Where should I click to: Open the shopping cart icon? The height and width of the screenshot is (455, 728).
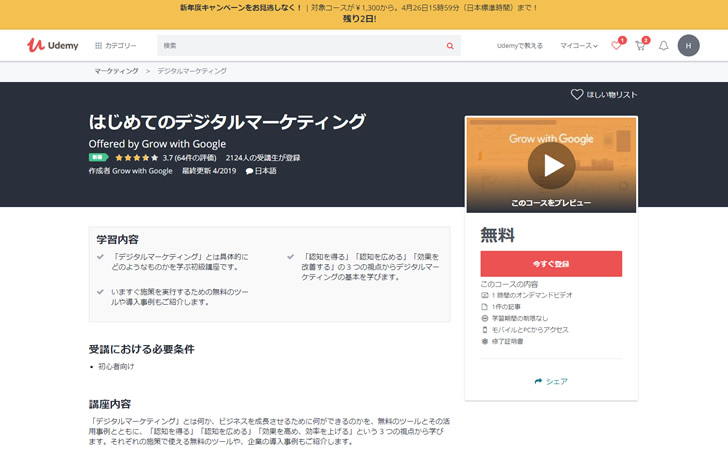640,46
